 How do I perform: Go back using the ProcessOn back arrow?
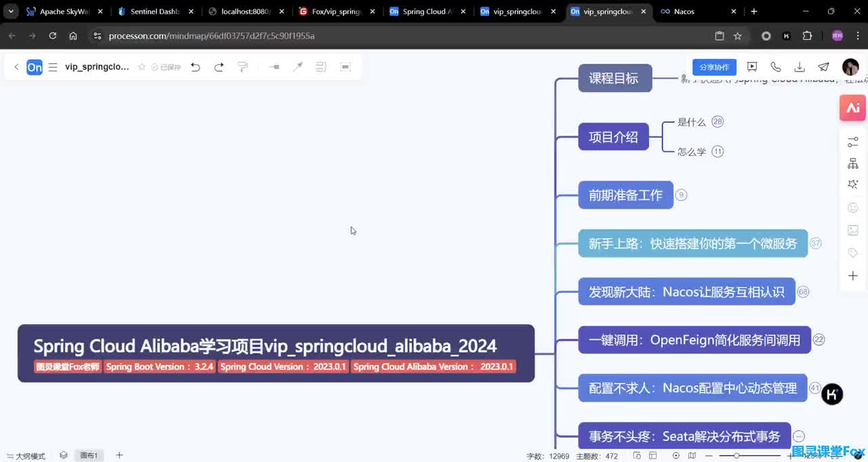coord(16,67)
